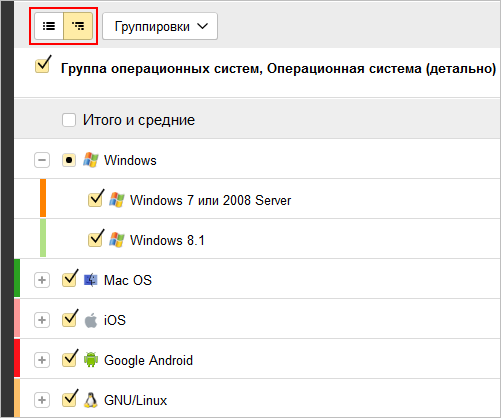This screenshot has height=418, width=501.
Task: Expand the Google Android group
Action: [x=42, y=360]
